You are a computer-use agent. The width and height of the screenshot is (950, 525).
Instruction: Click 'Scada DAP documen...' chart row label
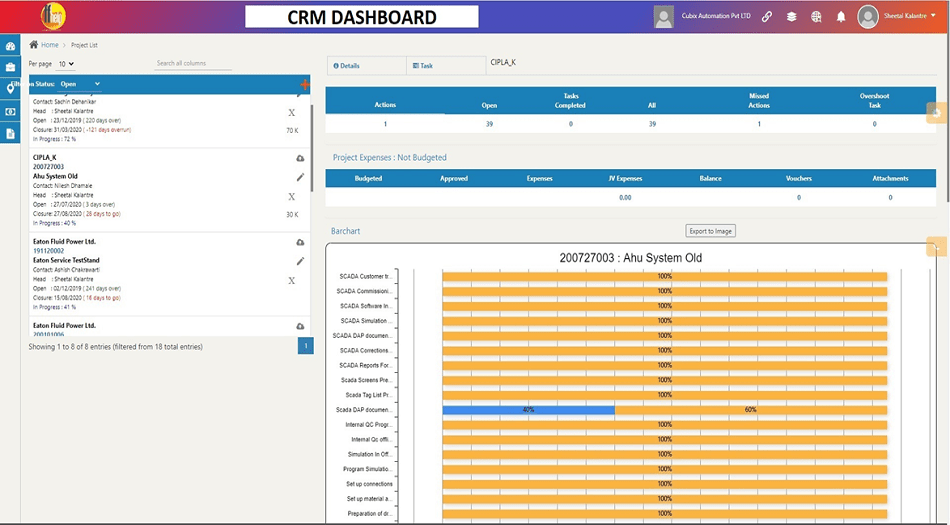(x=364, y=410)
